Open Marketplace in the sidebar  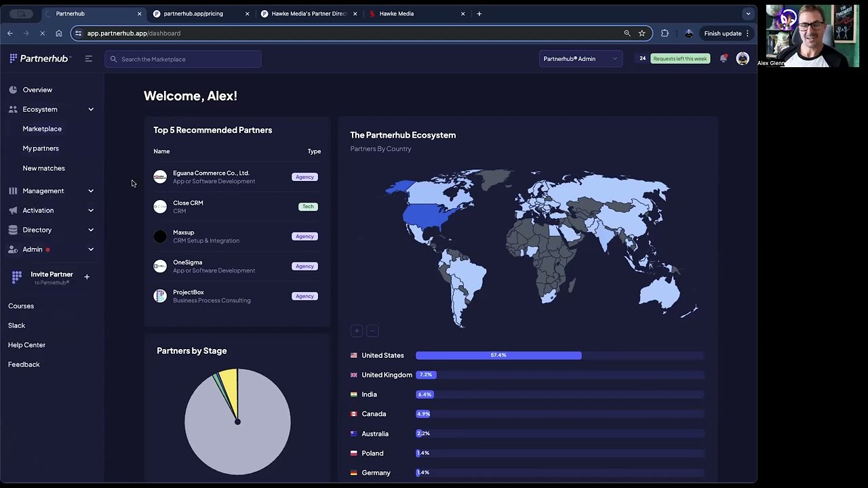click(x=42, y=129)
